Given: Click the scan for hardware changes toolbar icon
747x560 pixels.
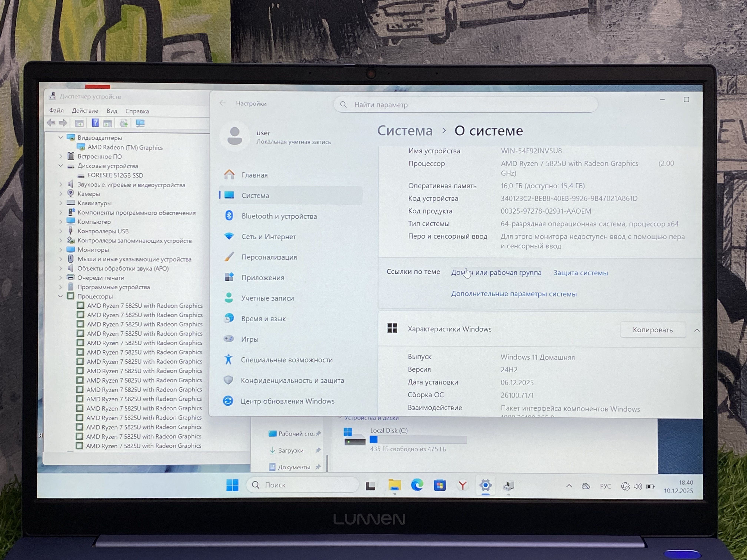Looking at the screenshot, I should tap(140, 123).
